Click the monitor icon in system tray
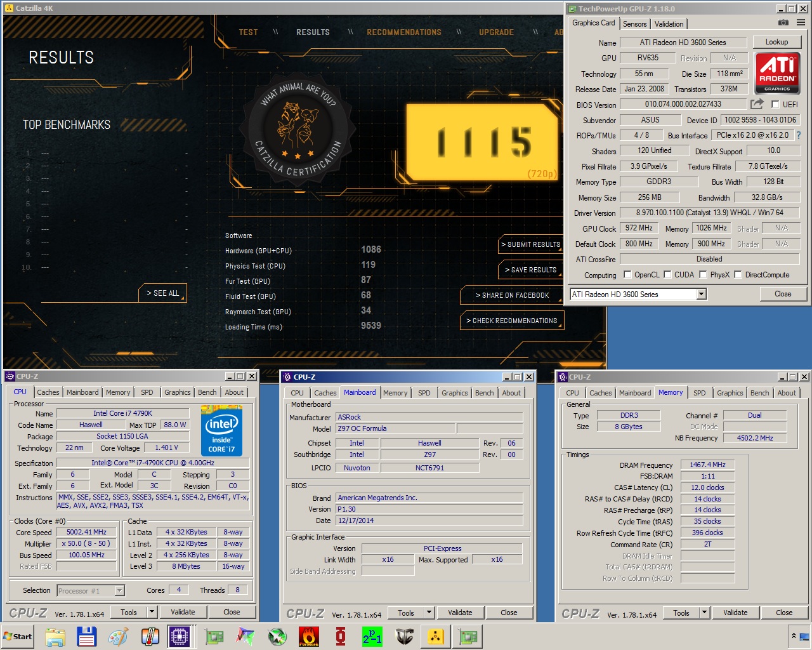The width and height of the screenshot is (812, 650). [x=805, y=637]
